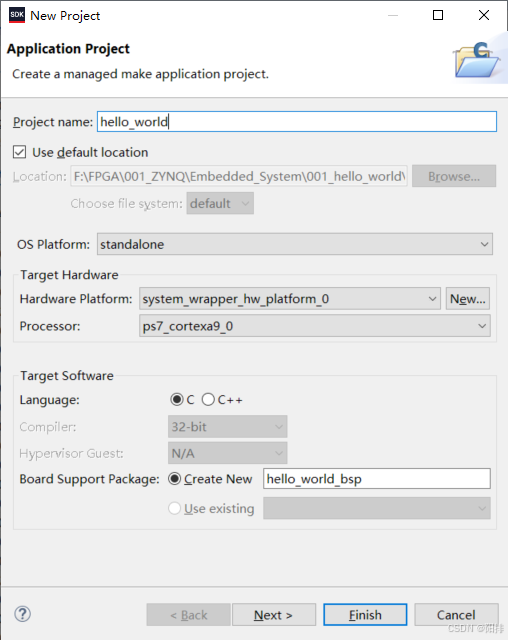Click Finish to create the project
The height and width of the screenshot is (640, 508).
click(x=365, y=615)
